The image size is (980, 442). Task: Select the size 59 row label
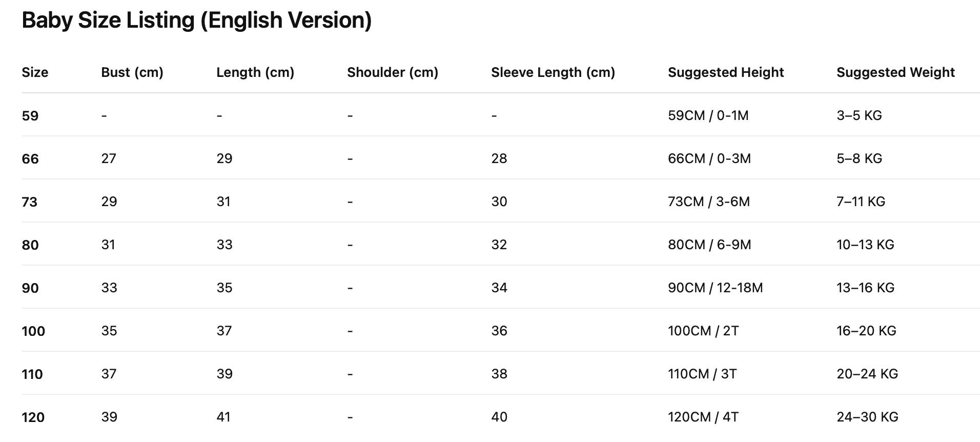(30, 116)
